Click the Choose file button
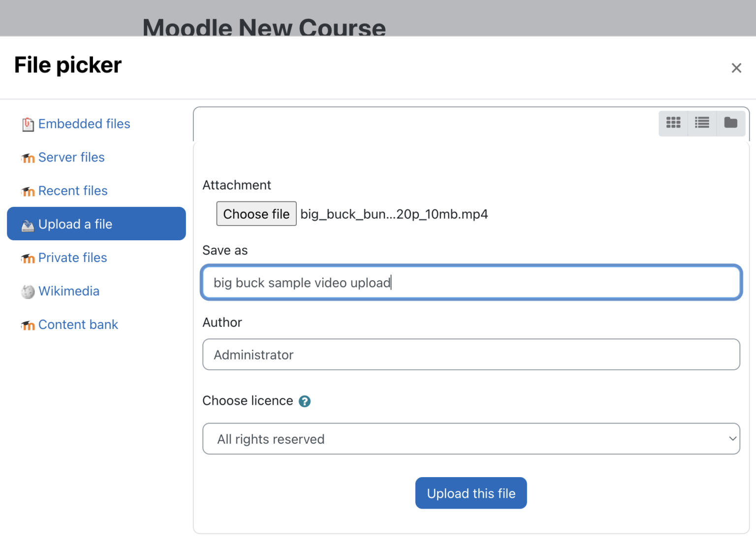Screen dimensions: 756x551 pyautogui.click(x=256, y=214)
